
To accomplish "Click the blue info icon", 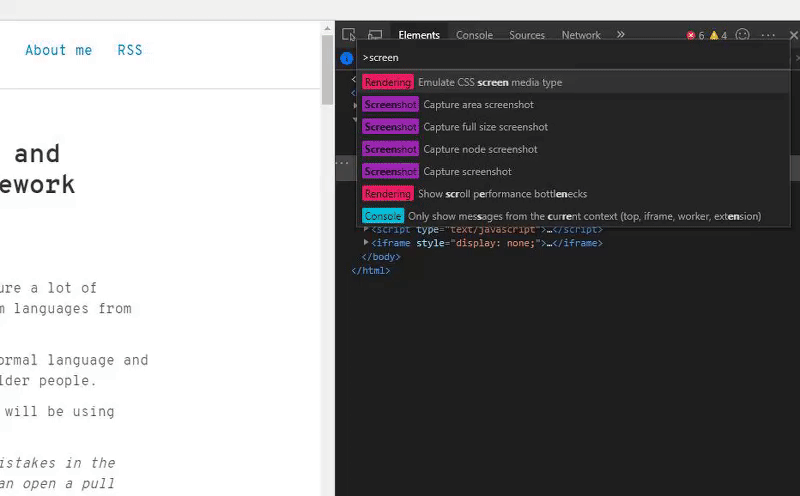I will pyautogui.click(x=346, y=58).
